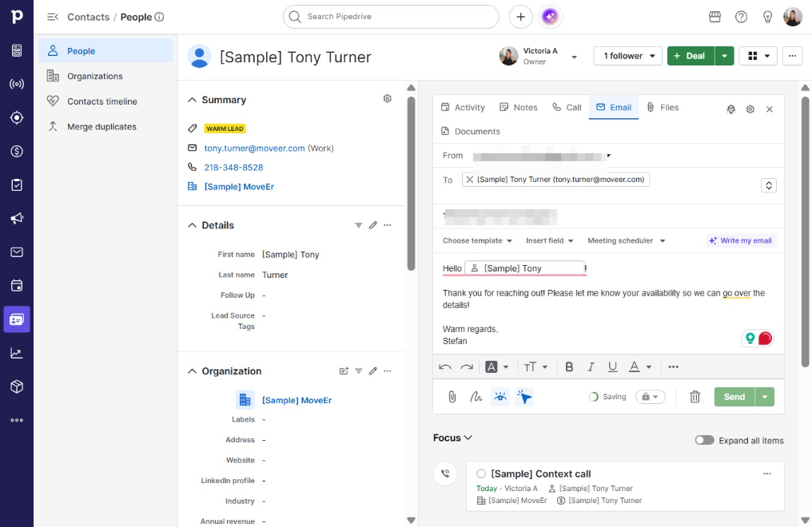Insert signature with the signature icon
The image size is (812, 527).
click(476, 397)
